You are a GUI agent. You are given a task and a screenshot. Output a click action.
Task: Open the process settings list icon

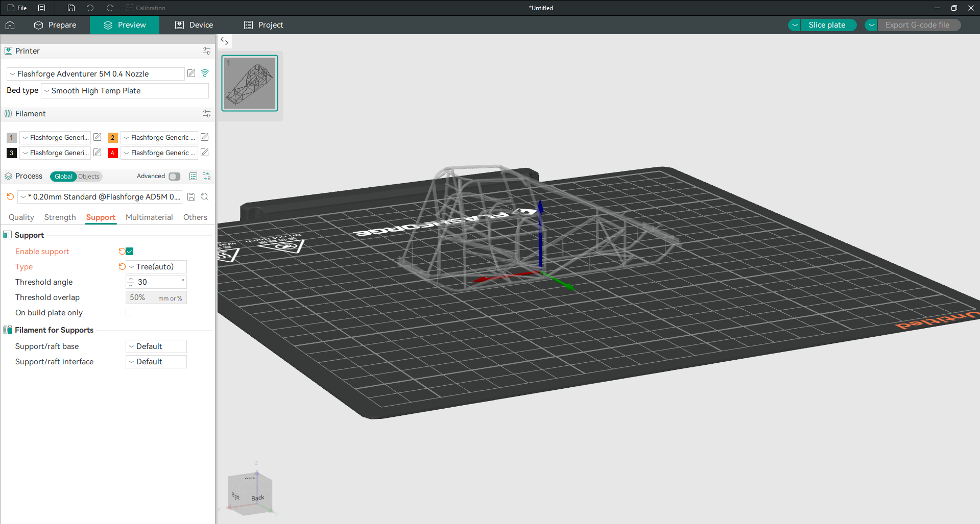193,176
